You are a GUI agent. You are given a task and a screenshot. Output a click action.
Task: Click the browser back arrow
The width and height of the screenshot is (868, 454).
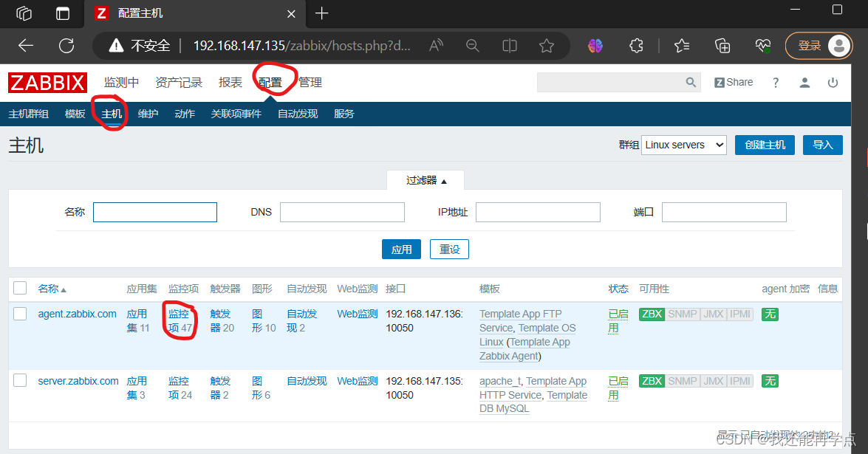(x=25, y=46)
